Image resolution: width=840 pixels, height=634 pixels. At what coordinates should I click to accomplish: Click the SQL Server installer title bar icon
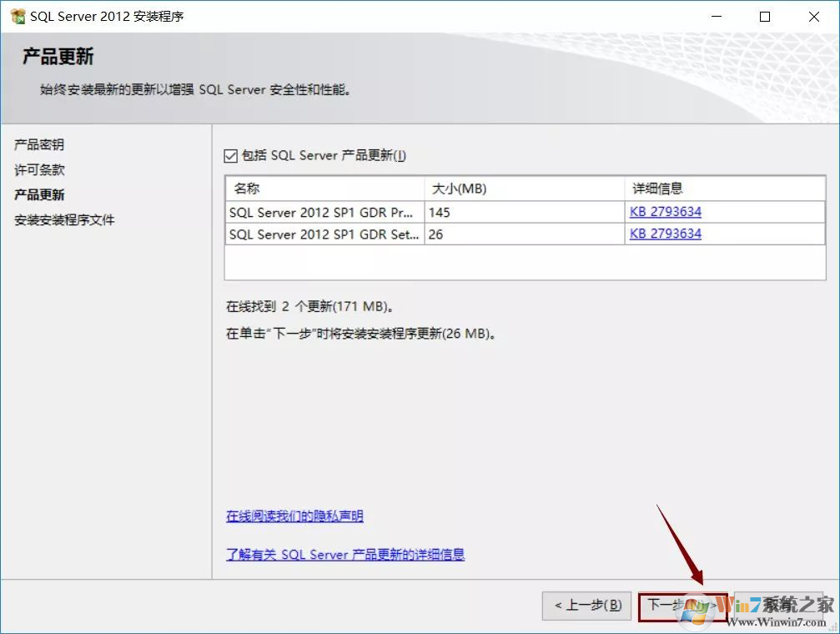click(18, 15)
